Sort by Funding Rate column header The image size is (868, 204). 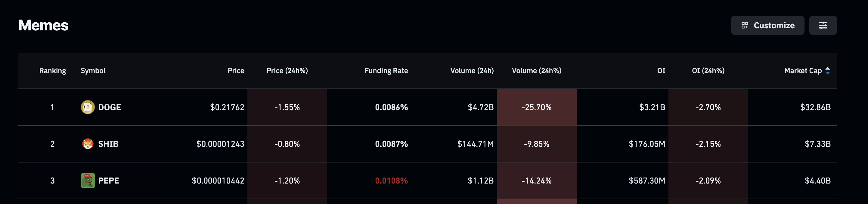pos(386,71)
